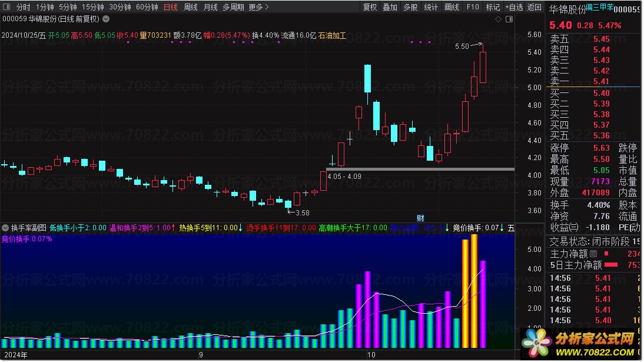The width and height of the screenshot is (644, 362).
Task: Switch to 30分钟 chart period
Action: [119, 7]
